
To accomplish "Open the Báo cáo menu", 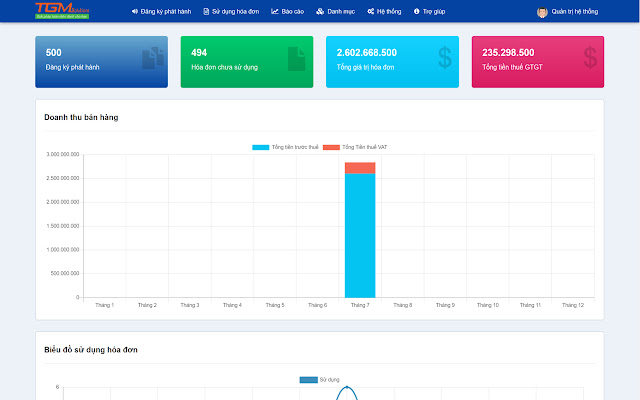I will click(x=287, y=11).
